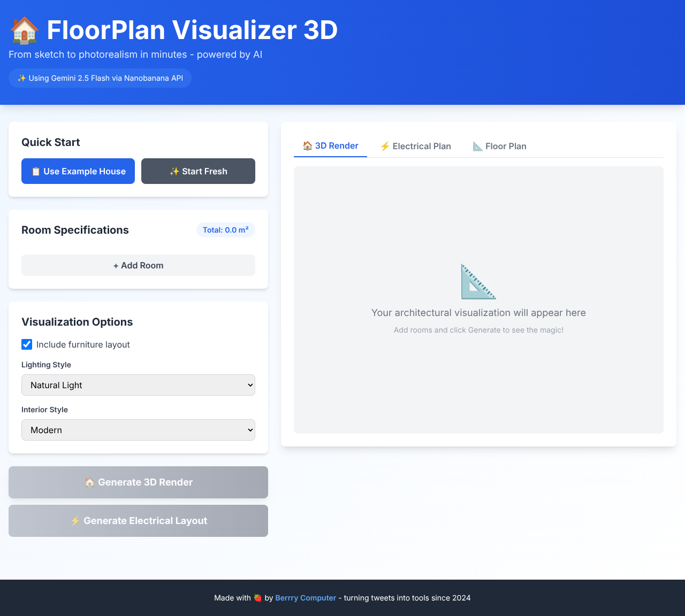Open the Interior Style dropdown

tap(138, 430)
